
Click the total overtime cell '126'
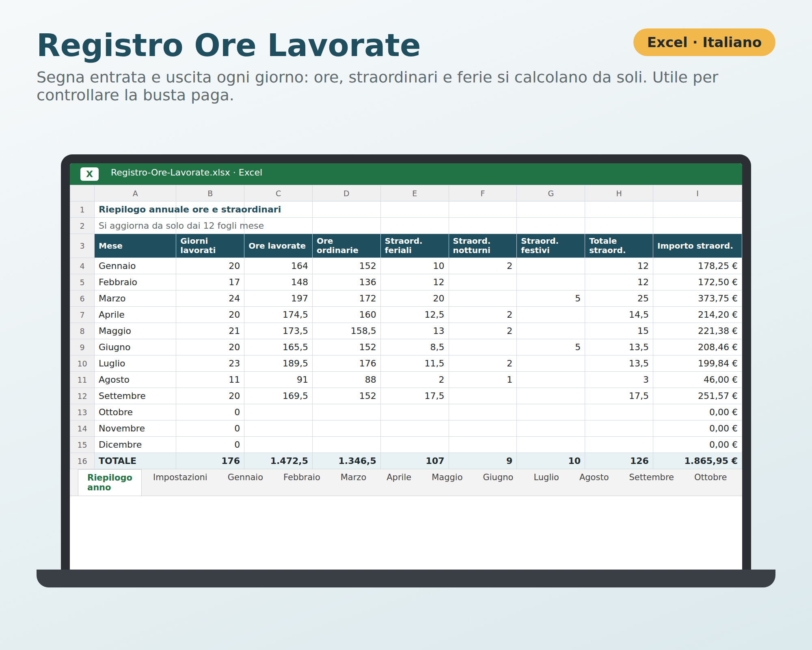[619, 461]
